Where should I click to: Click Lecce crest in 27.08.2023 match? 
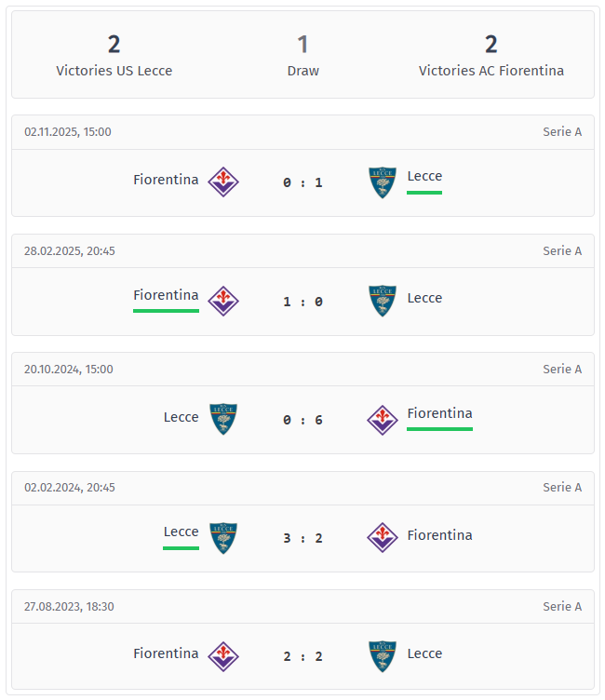click(x=383, y=655)
